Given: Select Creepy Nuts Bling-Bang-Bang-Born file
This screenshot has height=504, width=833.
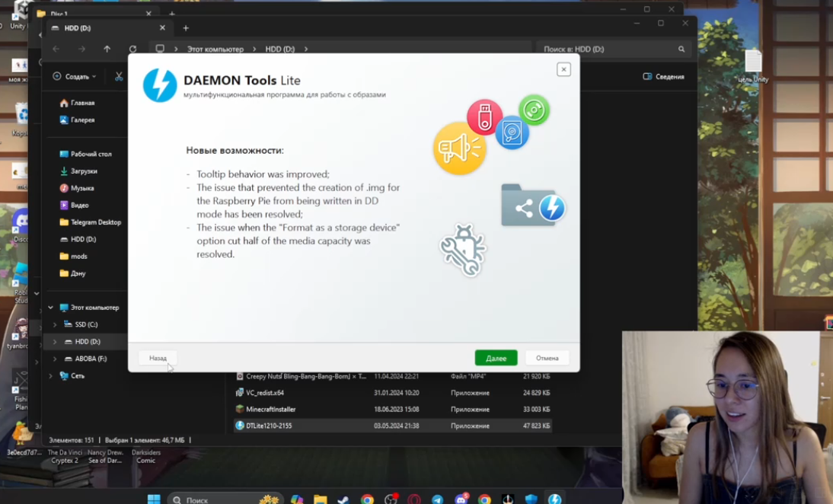Looking at the screenshot, I should coord(393,376).
